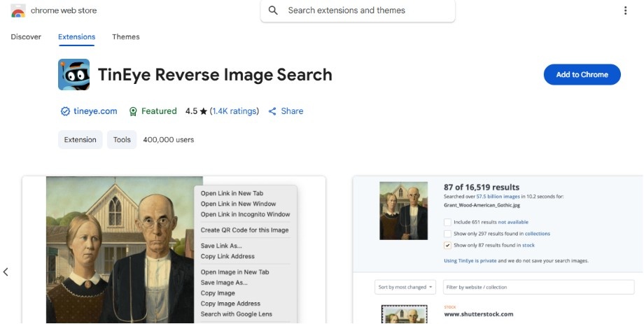644x324 pixels.
Task: Click the Add to Chrome button
Action: pos(582,75)
